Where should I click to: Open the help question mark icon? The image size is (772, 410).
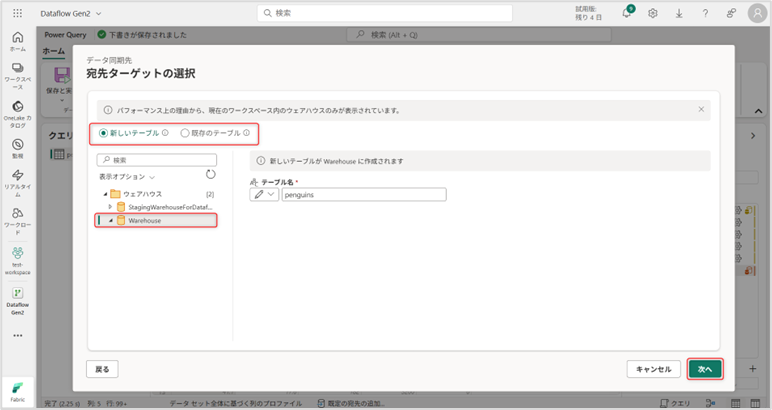pyautogui.click(x=705, y=13)
